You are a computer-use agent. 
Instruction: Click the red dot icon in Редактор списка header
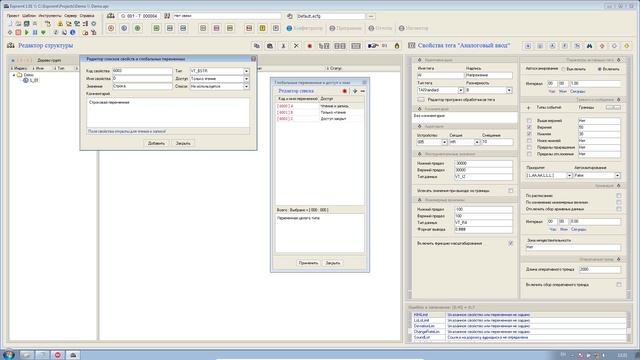[x=344, y=91]
